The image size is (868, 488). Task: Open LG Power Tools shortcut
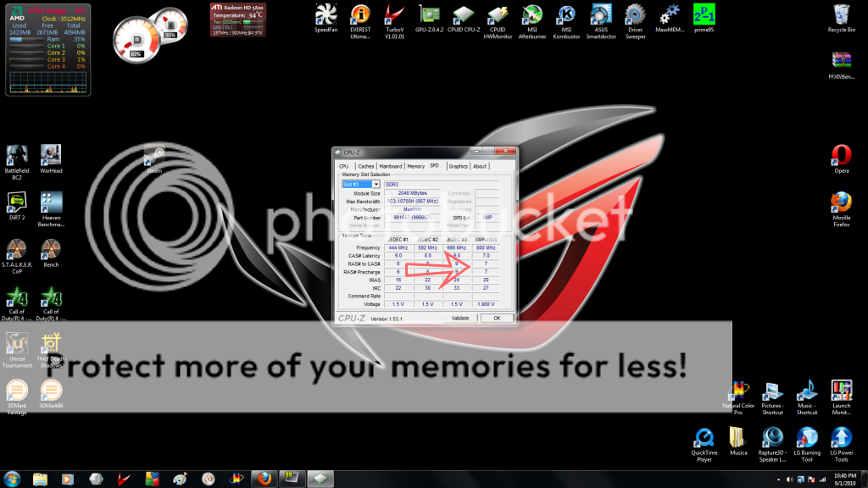pyautogui.click(x=842, y=444)
